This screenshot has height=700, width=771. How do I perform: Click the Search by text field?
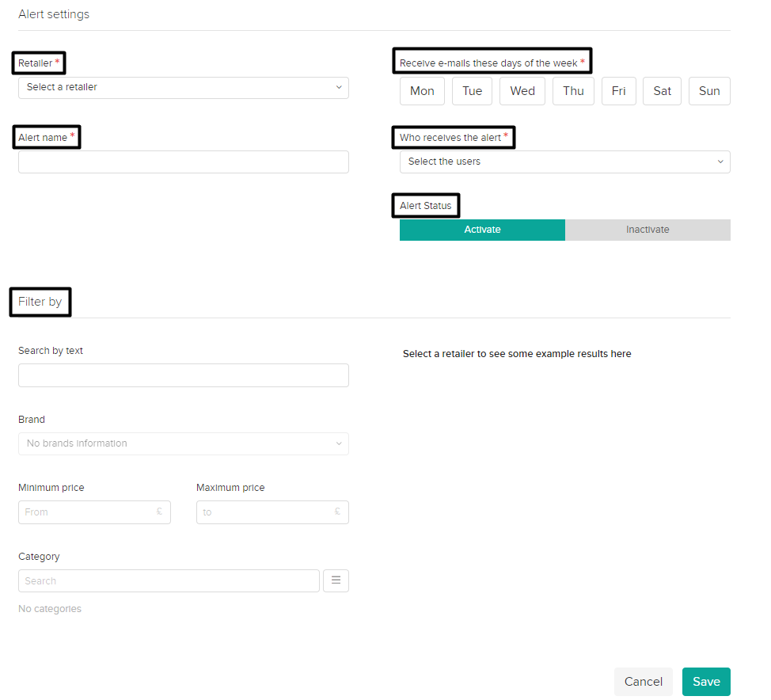[x=183, y=375]
